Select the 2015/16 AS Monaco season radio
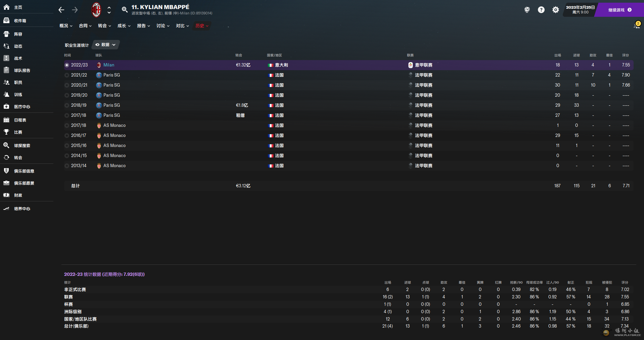This screenshot has width=644, height=340. [x=67, y=146]
